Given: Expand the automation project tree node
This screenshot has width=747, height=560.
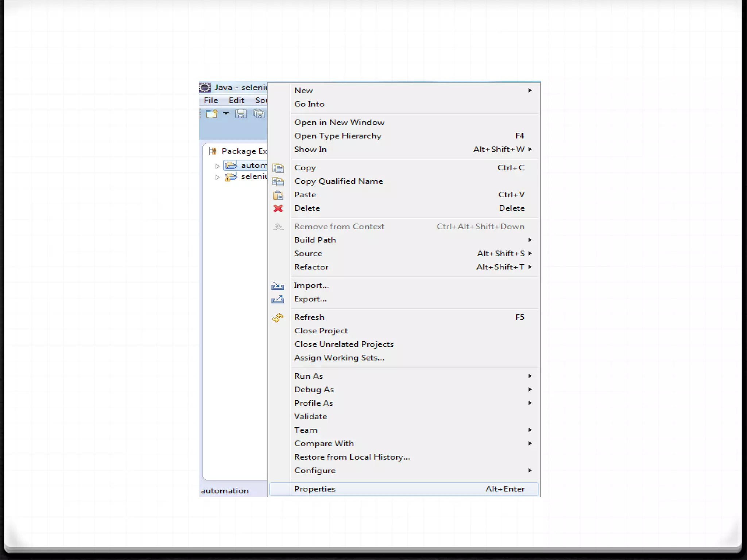Looking at the screenshot, I should tap(217, 166).
